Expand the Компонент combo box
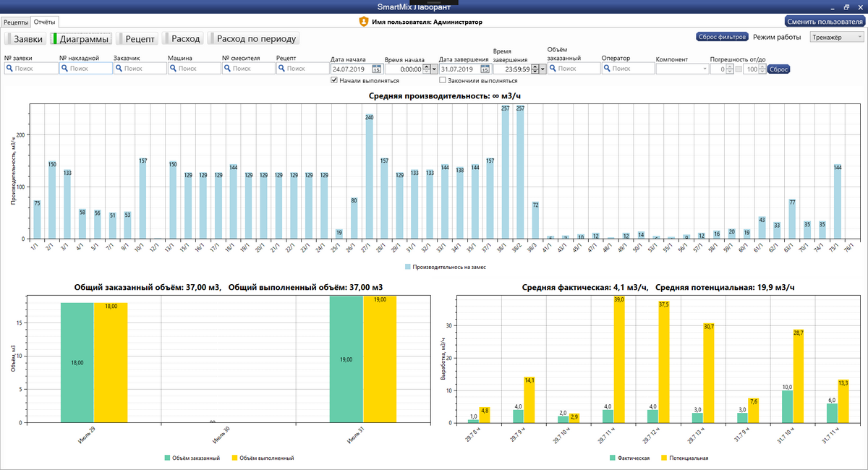Screen dimensions: 868x470 point(705,69)
